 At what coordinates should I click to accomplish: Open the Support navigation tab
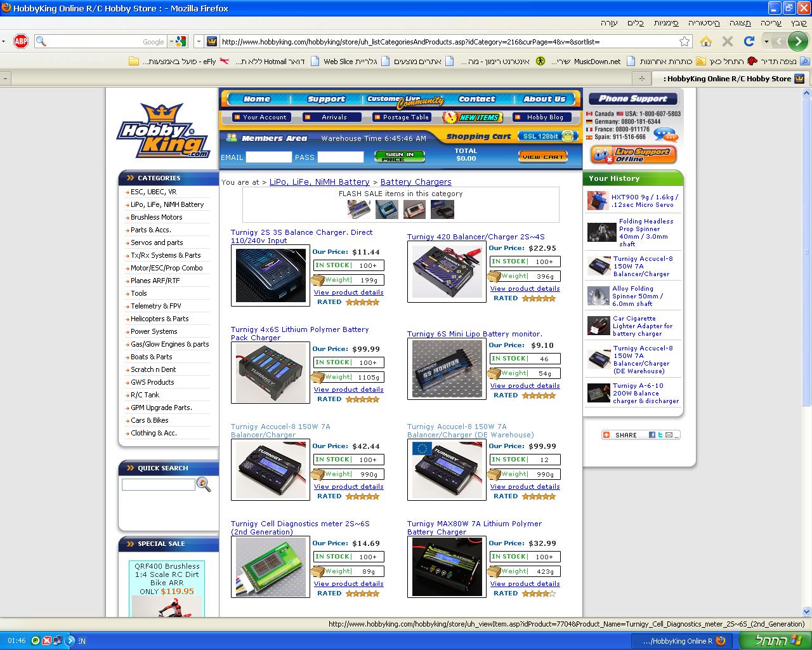(x=326, y=99)
